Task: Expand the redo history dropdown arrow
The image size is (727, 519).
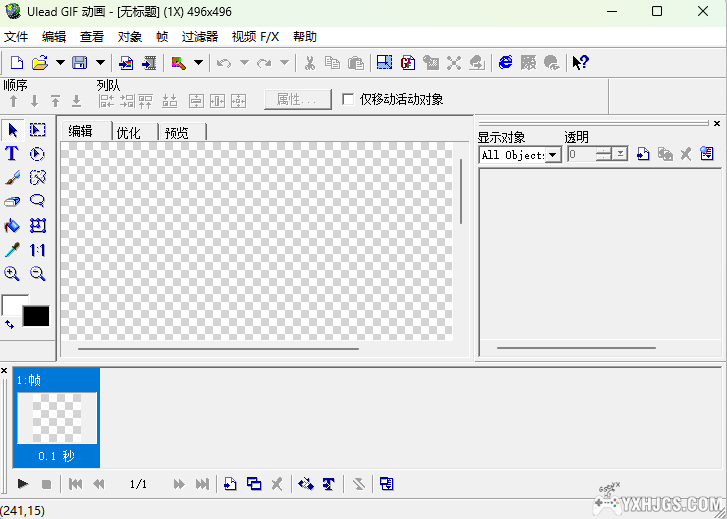Action: 284,63
